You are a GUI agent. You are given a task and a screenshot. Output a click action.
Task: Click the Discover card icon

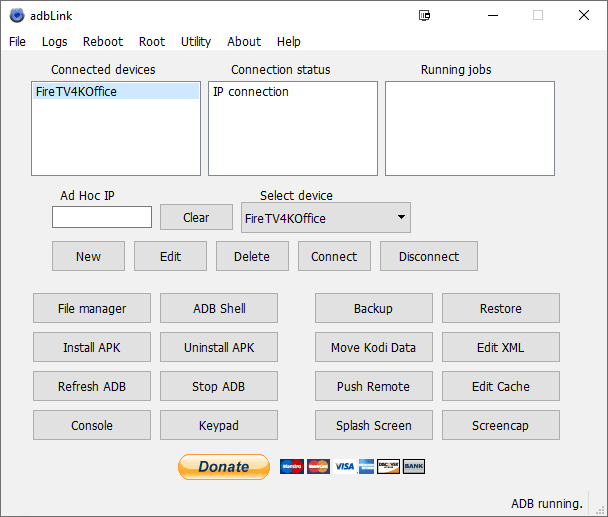coord(389,466)
